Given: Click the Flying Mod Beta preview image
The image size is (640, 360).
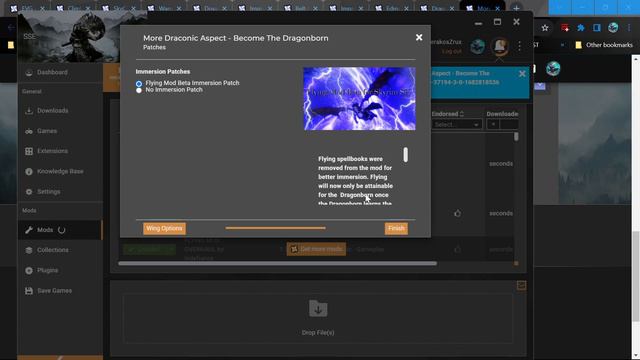Looking at the screenshot, I should (360, 99).
